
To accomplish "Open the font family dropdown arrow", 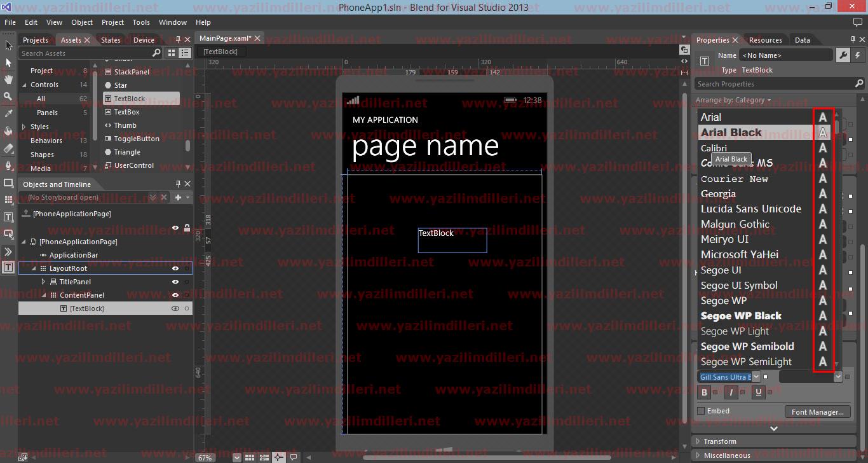I will click(x=756, y=377).
